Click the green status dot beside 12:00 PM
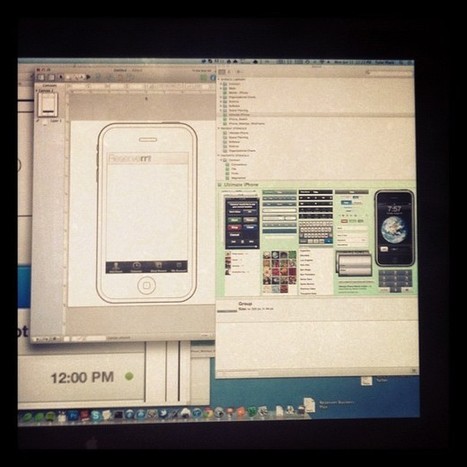 129,377
